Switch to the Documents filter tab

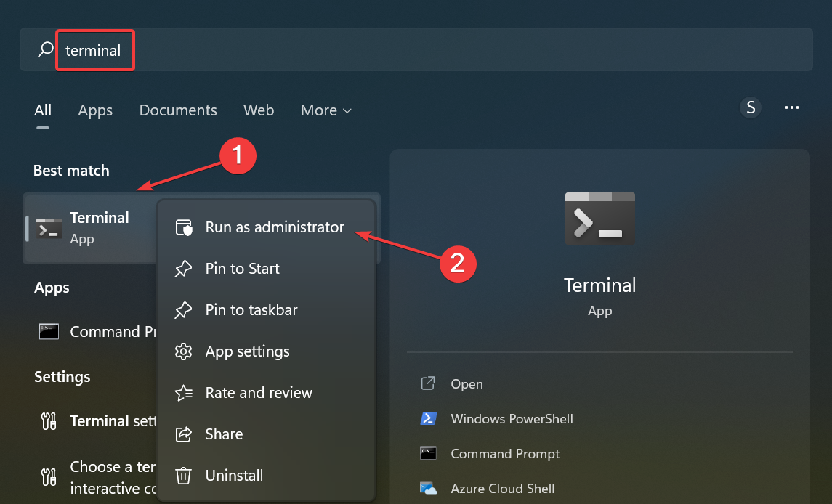click(x=178, y=110)
